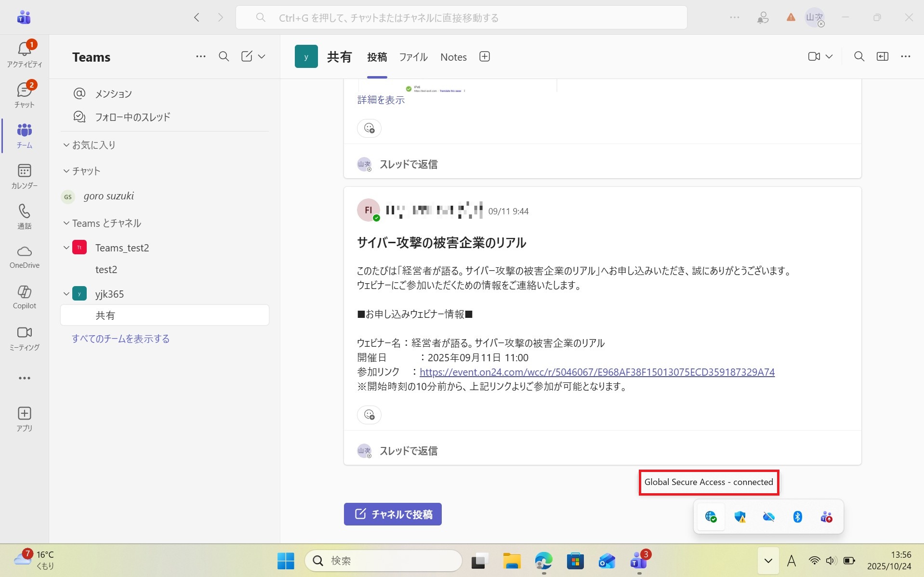This screenshot has height=577, width=924.
Task: Click the add tab plus icon beside Notes
Action: tap(484, 57)
